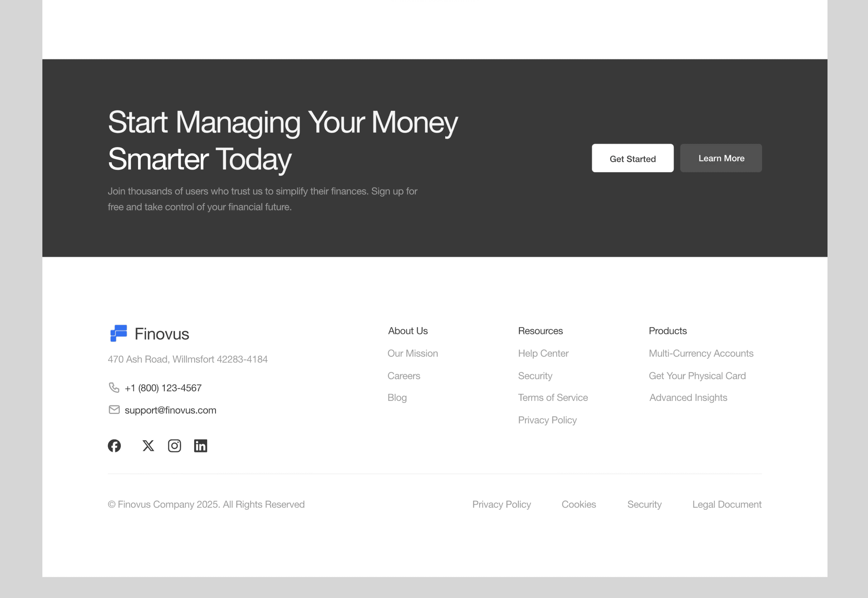Email support@finovus.com link
Screen dimensions: 868x598
[170, 410]
